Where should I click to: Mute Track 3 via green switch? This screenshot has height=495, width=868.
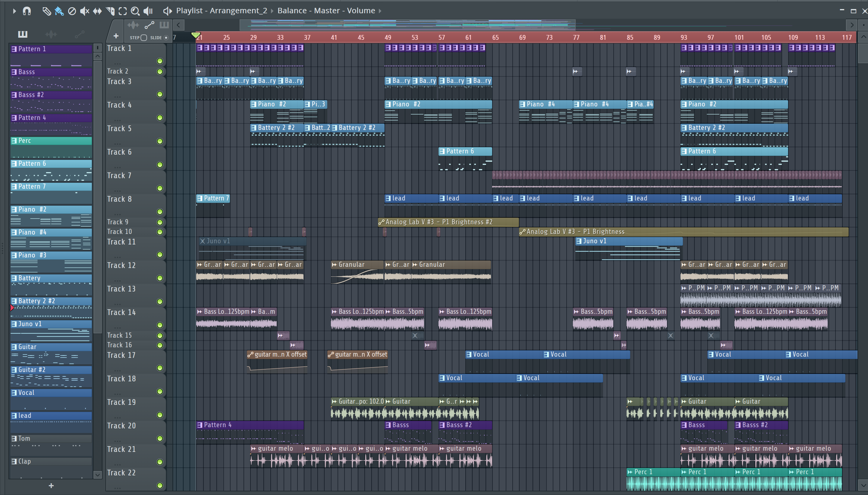tap(160, 94)
